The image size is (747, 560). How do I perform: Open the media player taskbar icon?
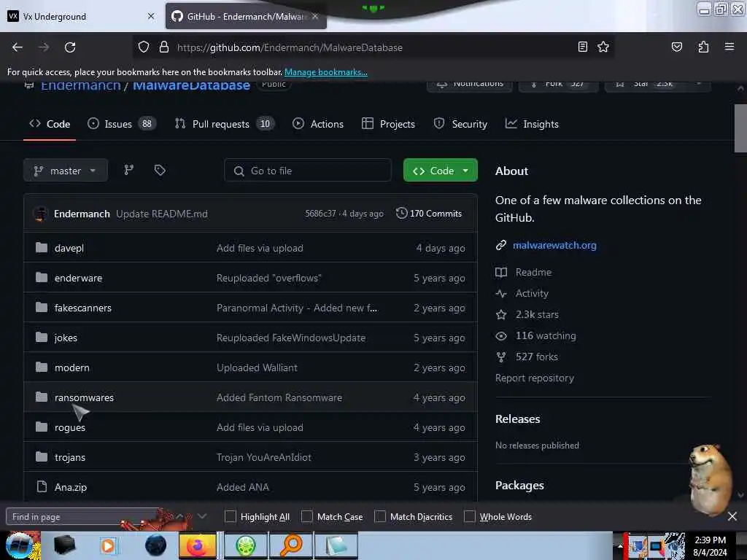coord(108,545)
